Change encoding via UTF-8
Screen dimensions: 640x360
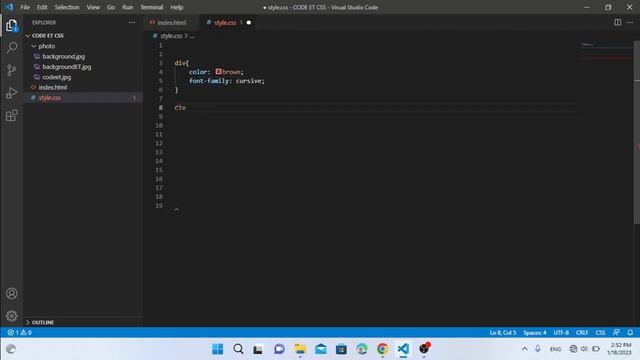pos(561,333)
